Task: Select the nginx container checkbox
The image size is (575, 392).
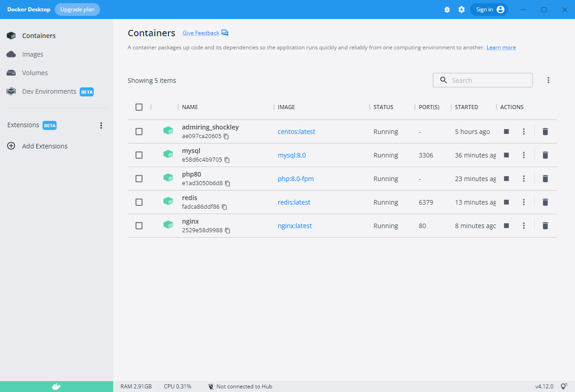Action: tap(139, 226)
